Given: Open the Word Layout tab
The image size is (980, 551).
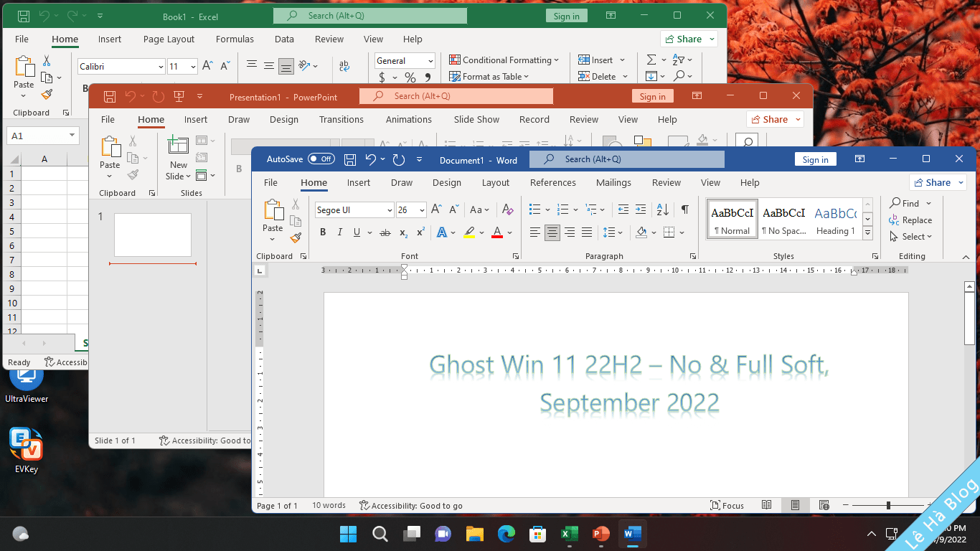Looking at the screenshot, I should coord(495,182).
